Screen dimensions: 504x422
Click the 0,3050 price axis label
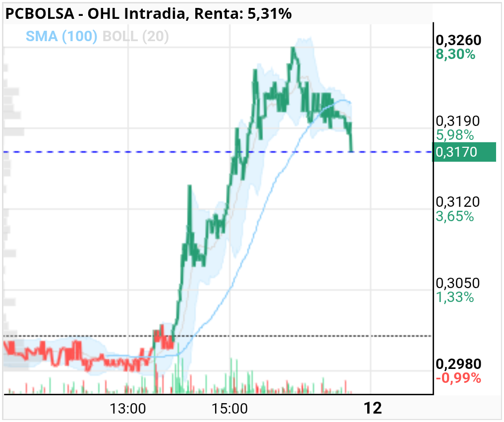coord(458,283)
